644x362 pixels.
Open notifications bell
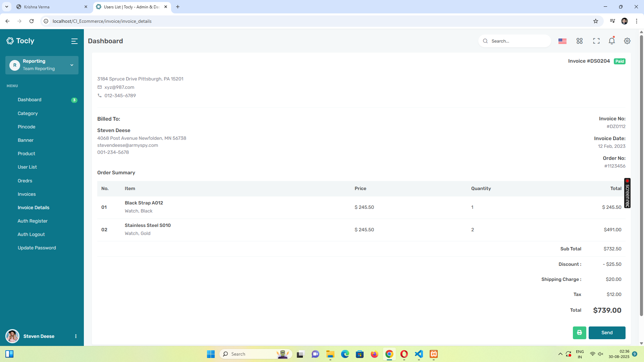click(612, 41)
